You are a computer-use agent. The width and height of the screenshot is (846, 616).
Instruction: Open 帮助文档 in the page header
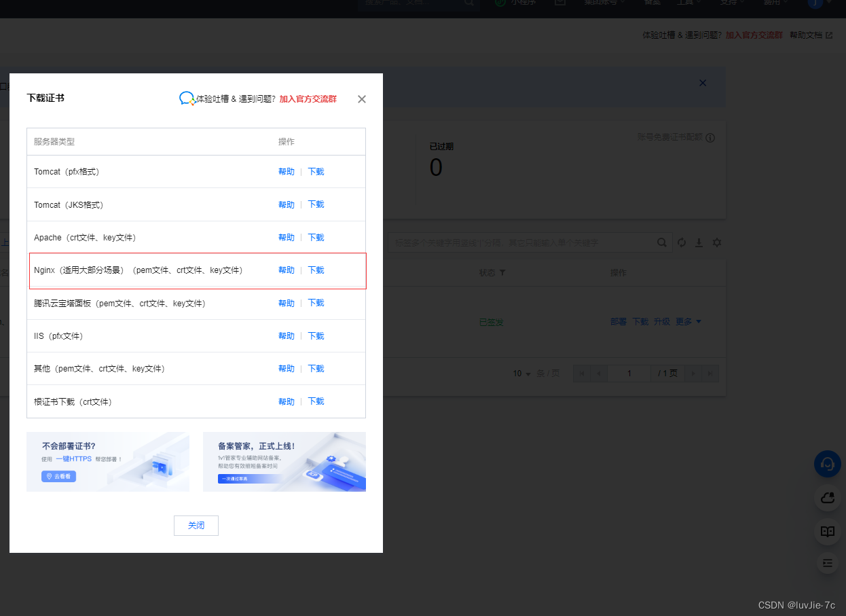806,35
